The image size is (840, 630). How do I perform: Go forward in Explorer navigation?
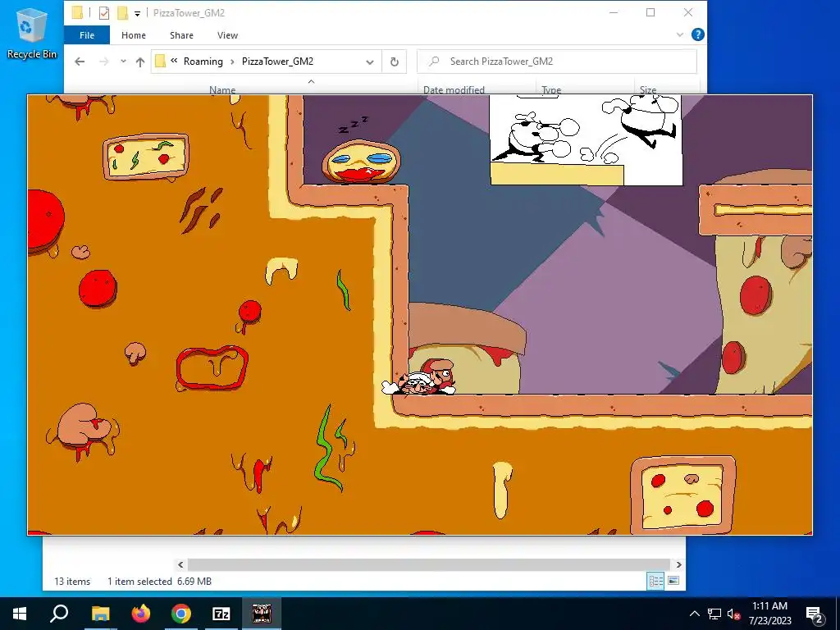(x=104, y=62)
